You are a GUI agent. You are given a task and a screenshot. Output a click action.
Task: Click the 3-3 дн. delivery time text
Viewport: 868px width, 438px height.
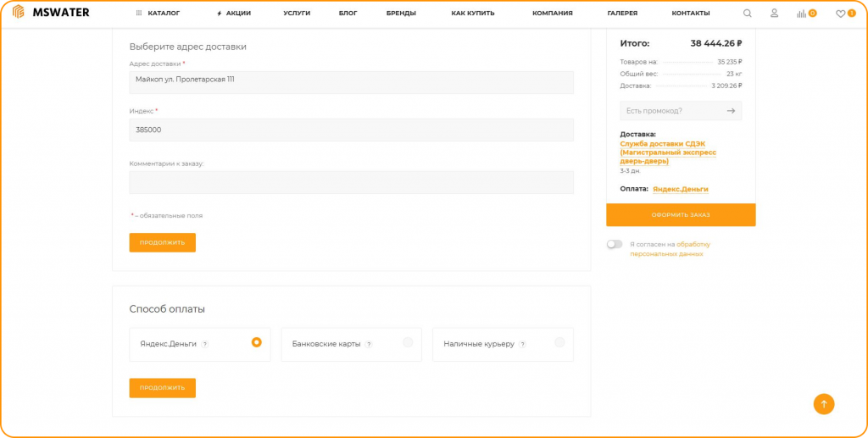(x=630, y=171)
